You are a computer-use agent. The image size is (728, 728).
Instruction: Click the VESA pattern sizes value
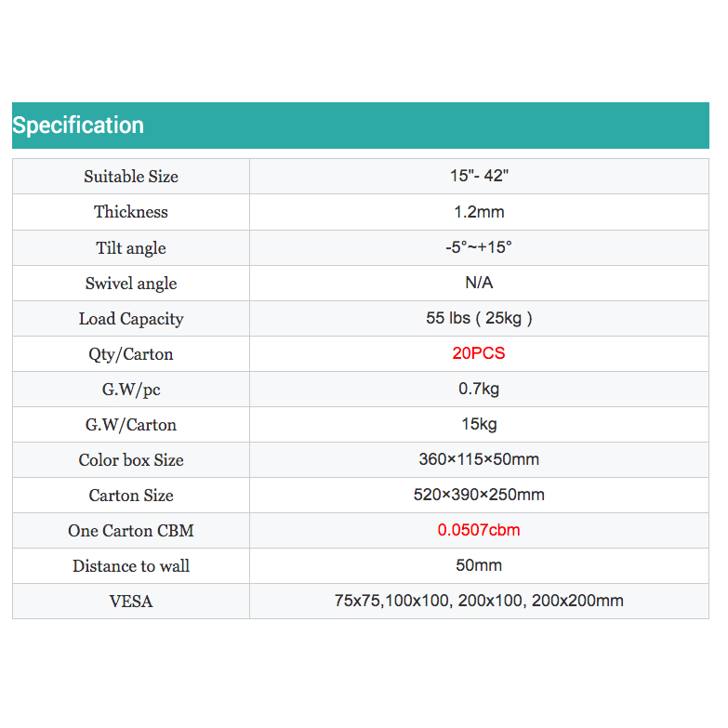point(479,601)
